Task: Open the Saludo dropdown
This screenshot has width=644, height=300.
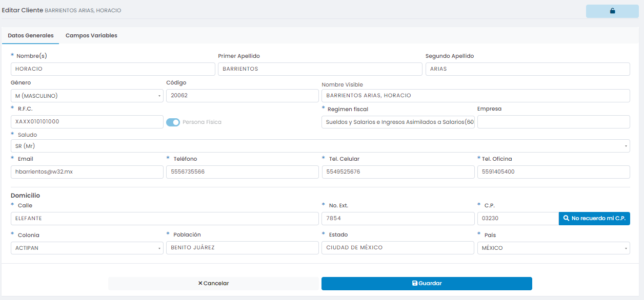Action: pyautogui.click(x=320, y=146)
